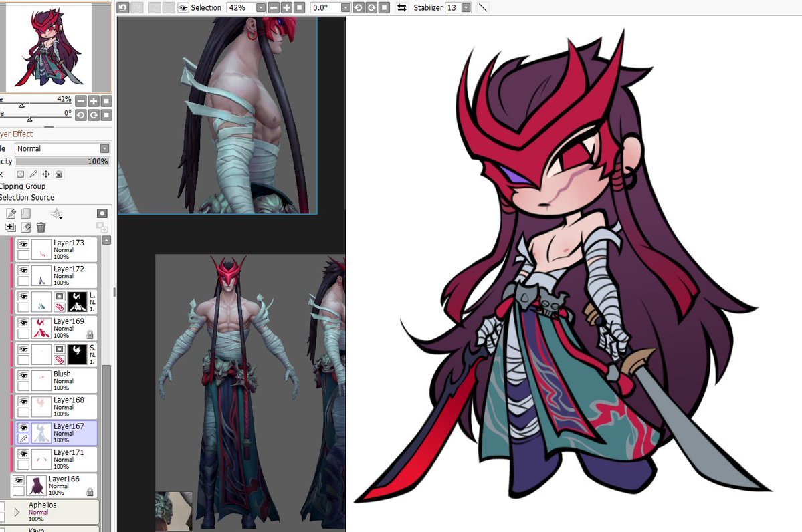Hide Layer167 using its eye icon
Viewport: 802px width, 532px height.
(x=23, y=428)
